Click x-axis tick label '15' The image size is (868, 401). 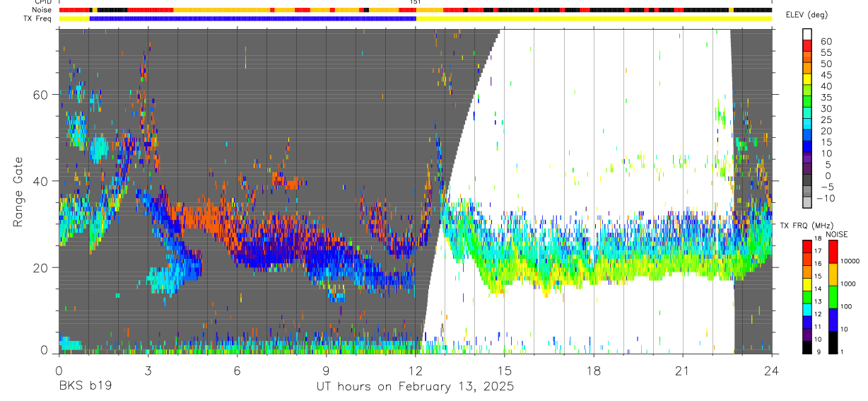click(x=505, y=371)
